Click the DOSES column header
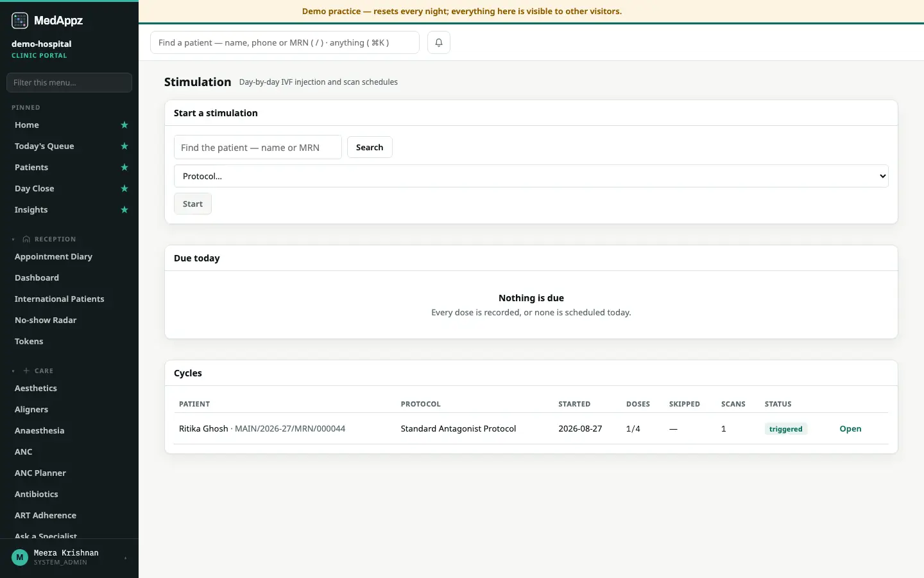Viewport: 924px width, 578px height. [x=638, y=404]
